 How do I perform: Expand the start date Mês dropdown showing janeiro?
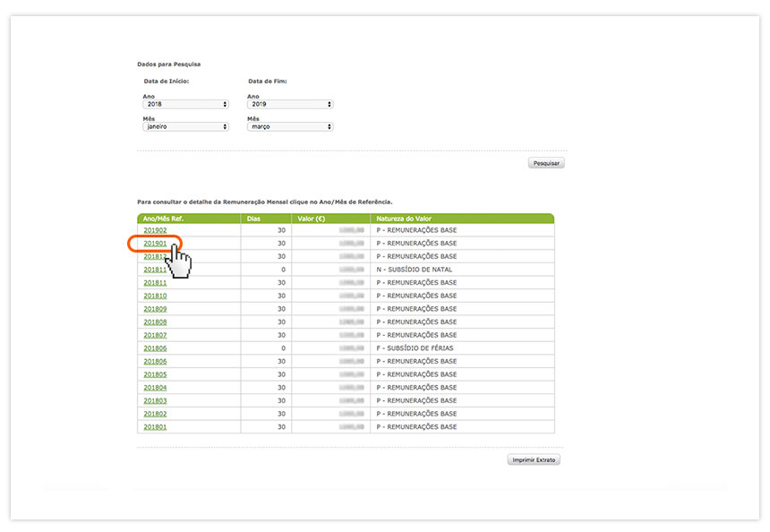[x=185, y=127]
